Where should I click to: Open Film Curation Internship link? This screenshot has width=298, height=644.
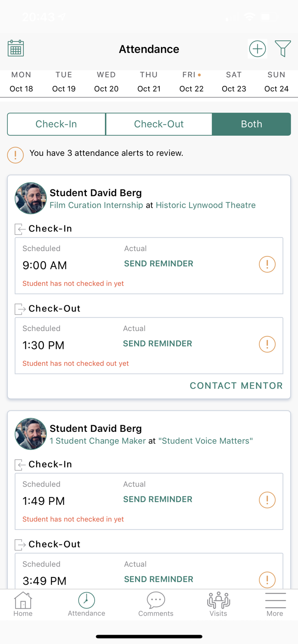pyautogui.click(x=96, y=205)
